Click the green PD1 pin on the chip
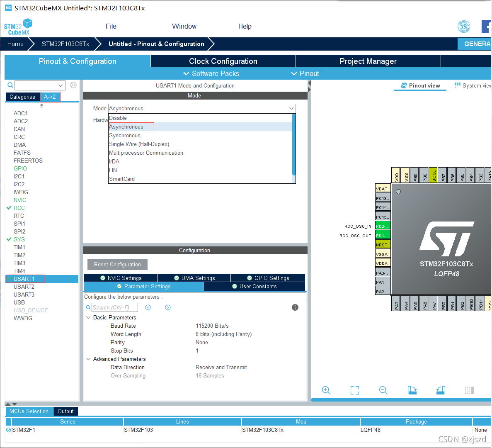This screenshot has width=492, height=448. (383, 236)
